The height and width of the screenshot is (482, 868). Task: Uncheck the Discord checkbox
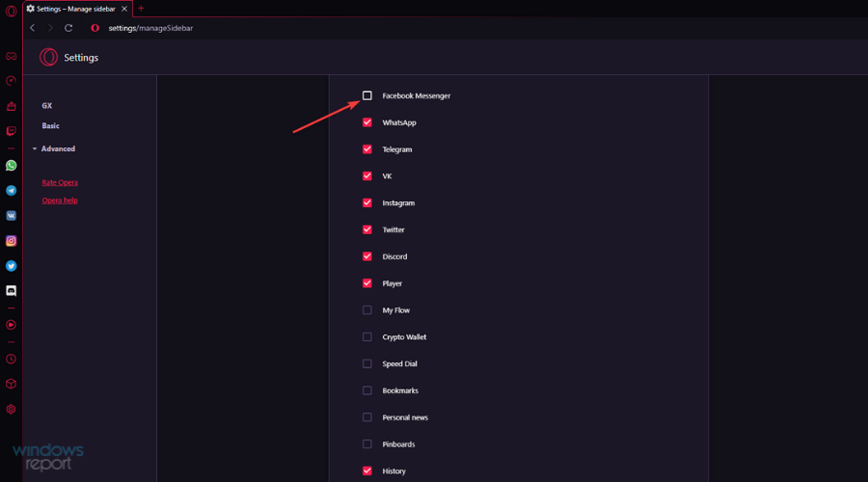pyautogui.click(x=367, y=256)
